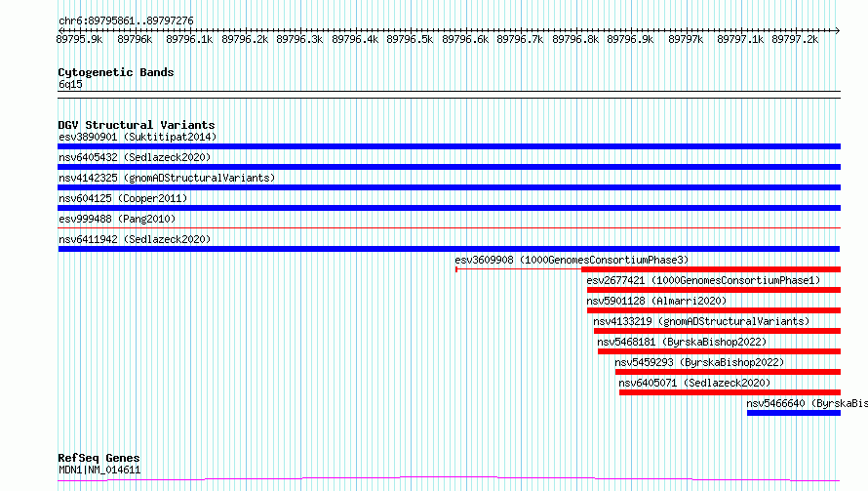Click the 89796.5k ruler tick label

click(410, 39)
